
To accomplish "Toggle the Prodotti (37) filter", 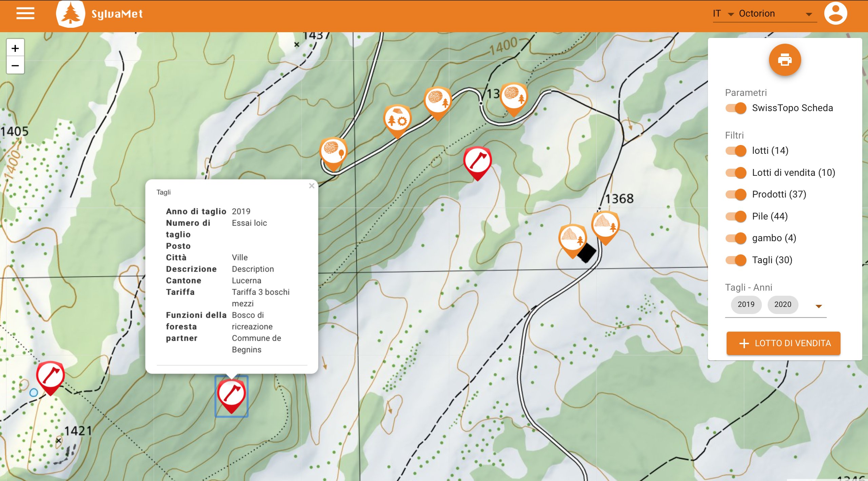I will pyautogui.click(x=736, y=194).
